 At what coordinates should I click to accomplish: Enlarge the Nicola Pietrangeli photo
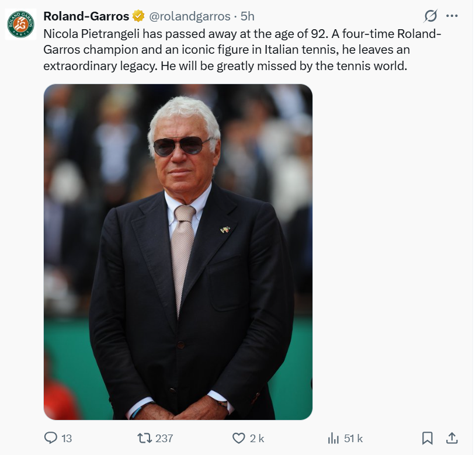tap(178, 252)
